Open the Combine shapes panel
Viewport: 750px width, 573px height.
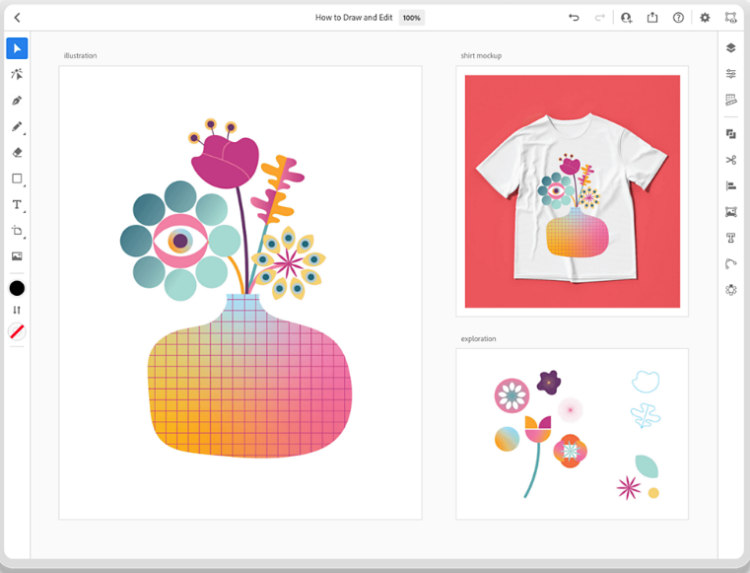point(730,134)
